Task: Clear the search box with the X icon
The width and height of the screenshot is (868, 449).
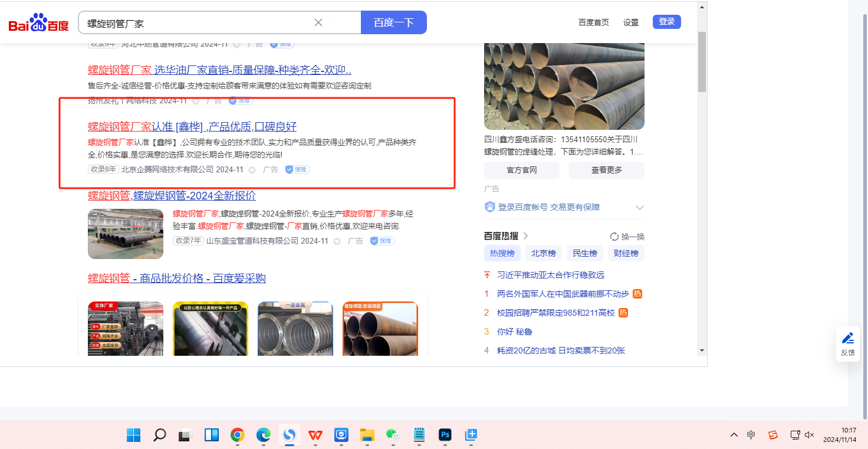Action: [x=318, y=23]
